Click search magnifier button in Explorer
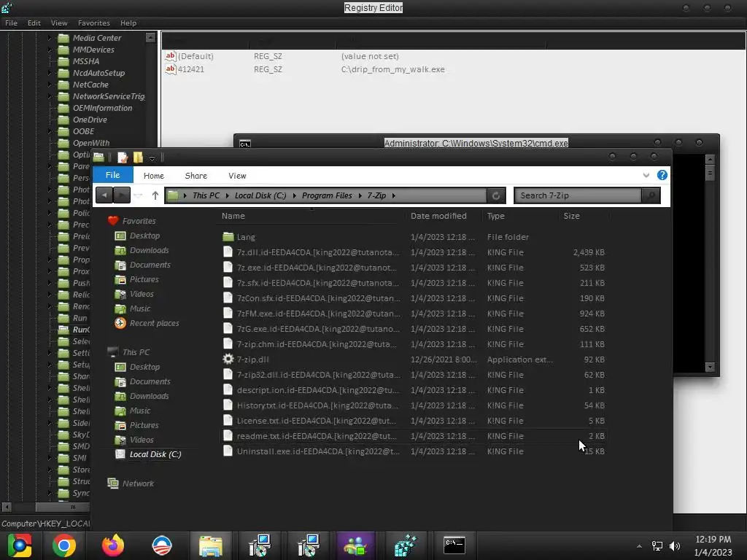This screenshot has height=560, width=747. click(651, 195)
